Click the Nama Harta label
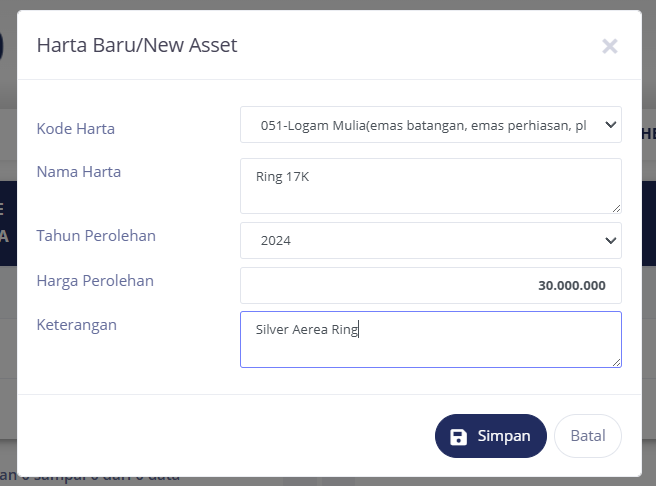 pyautogui.click(x=79, y=171)
